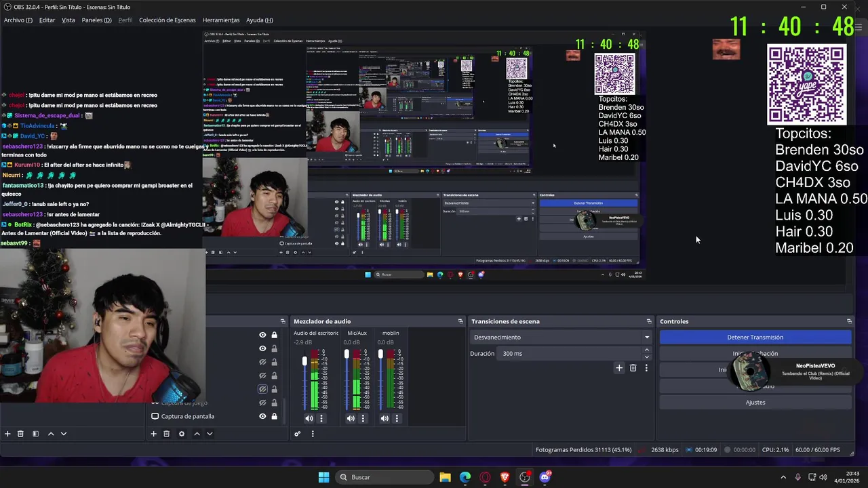Open source properties gear icon
This screenshot has height=488, width=868.
click(181, 434)
